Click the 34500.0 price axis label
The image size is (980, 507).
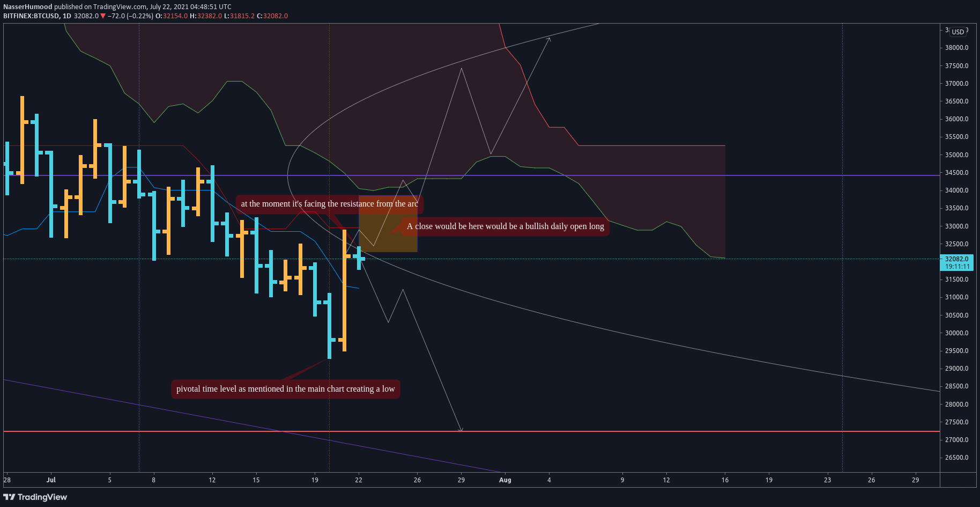pos(957,173)
